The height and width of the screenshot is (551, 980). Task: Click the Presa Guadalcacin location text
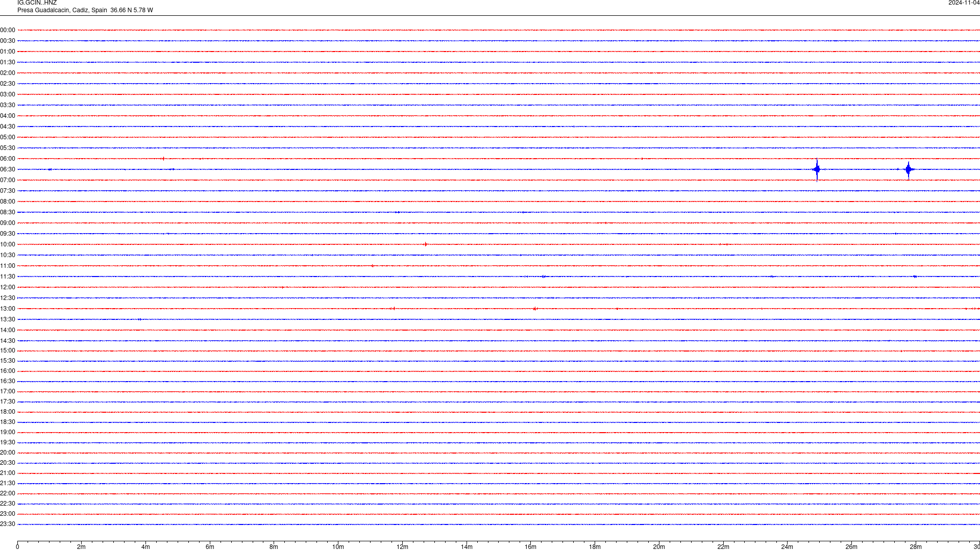(x=85, y=10)
